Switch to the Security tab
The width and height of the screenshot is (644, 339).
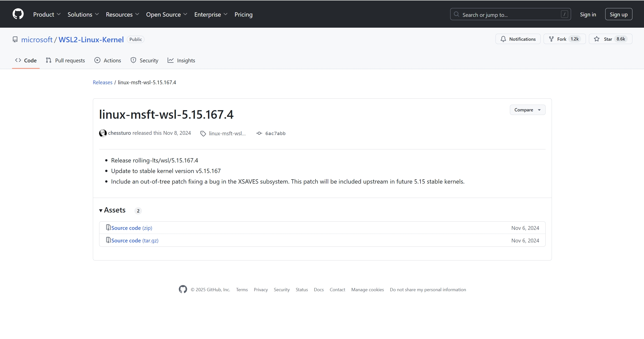[x=144, y=60]
